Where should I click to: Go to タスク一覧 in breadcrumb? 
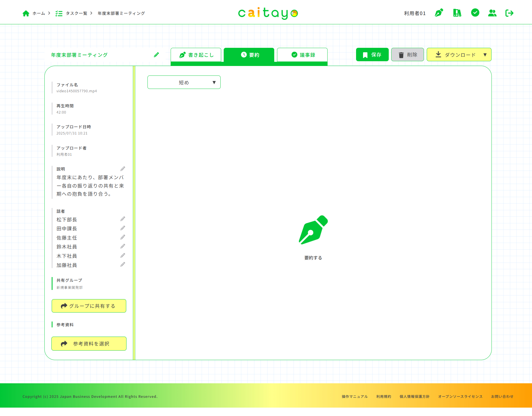pyautogui.click(x=76, y=13)
